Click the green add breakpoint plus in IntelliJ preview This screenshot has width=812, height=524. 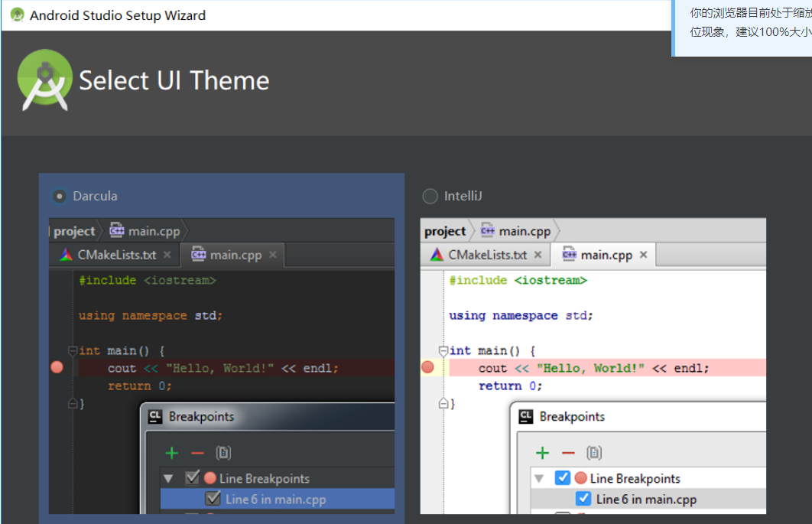coord(542,454)
